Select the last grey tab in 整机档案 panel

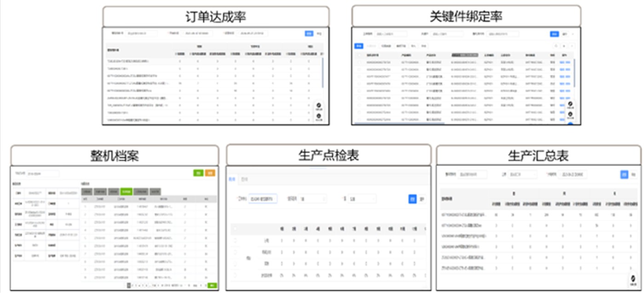155,192
